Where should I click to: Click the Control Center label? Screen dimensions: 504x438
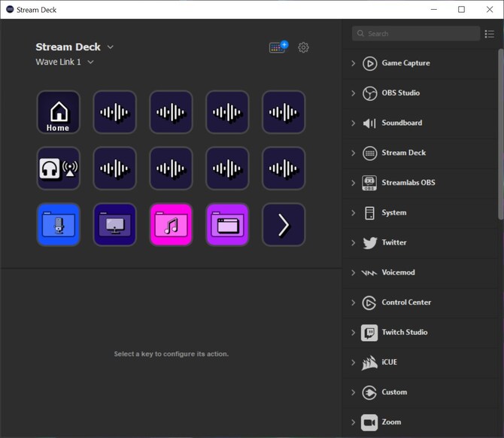coord(406,303)
